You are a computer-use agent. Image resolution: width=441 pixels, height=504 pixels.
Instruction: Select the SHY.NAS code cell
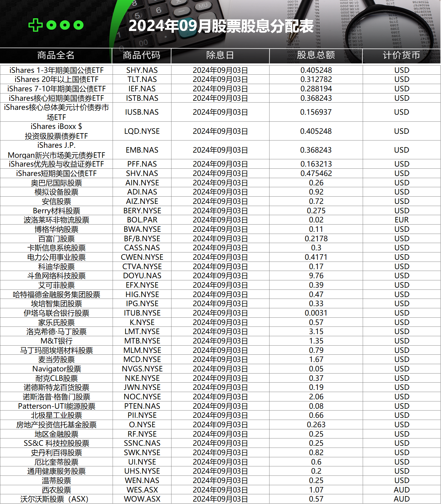point(142,70)
